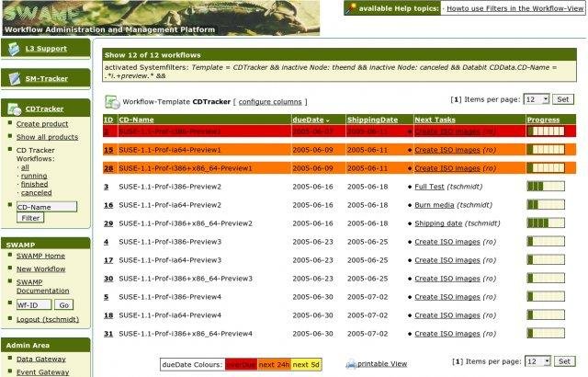Click configure columns link

point(270,102)
